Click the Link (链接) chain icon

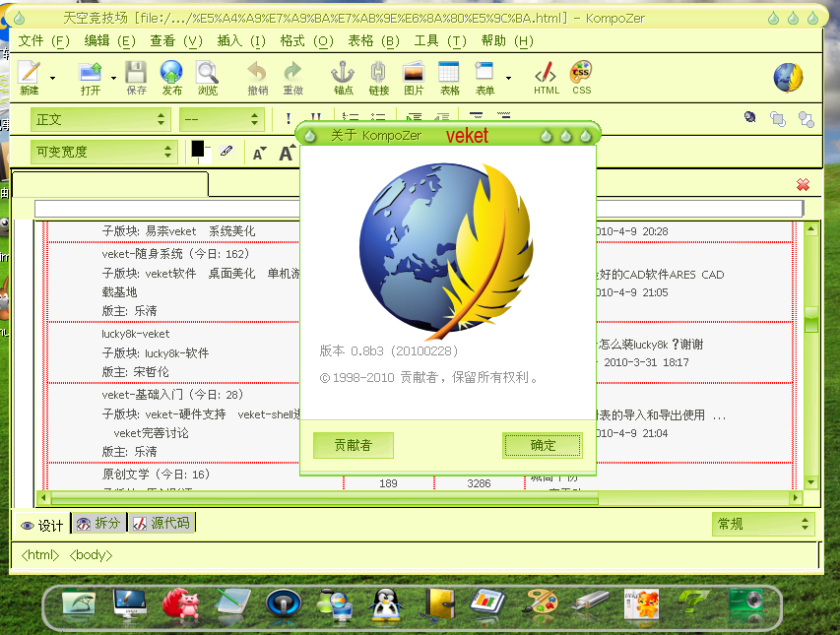pos(378,72)
